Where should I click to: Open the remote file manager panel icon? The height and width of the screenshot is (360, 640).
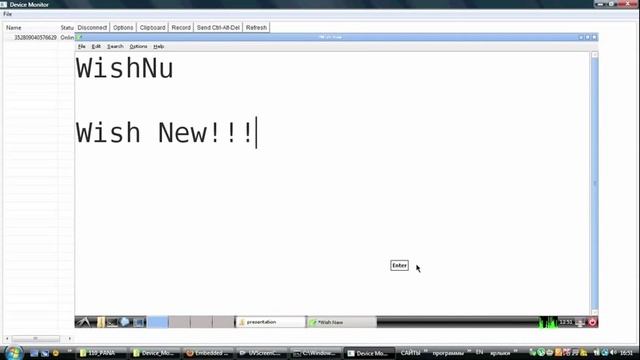(x=100, y=322)
